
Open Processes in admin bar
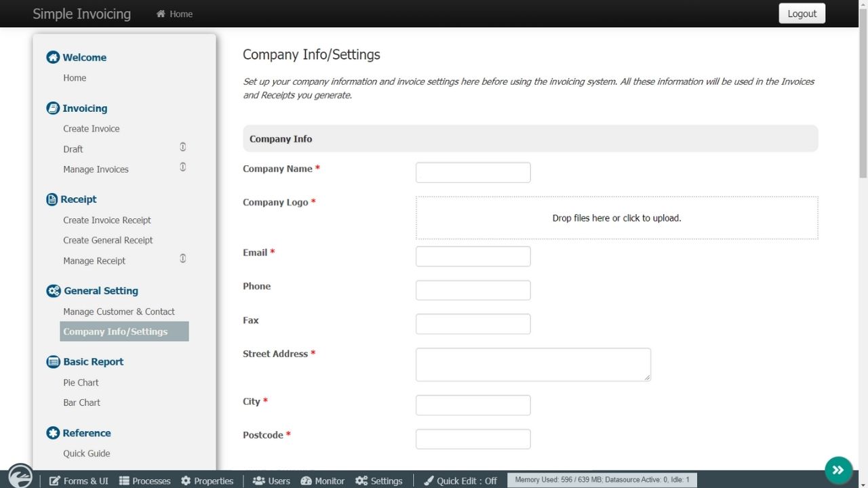(x=144, y=481)
